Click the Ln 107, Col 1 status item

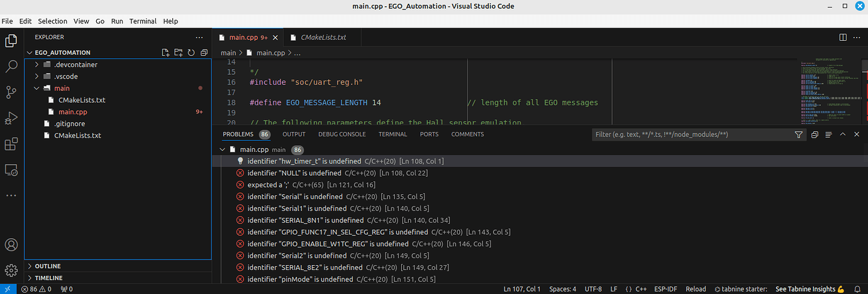tap(522, 289)
